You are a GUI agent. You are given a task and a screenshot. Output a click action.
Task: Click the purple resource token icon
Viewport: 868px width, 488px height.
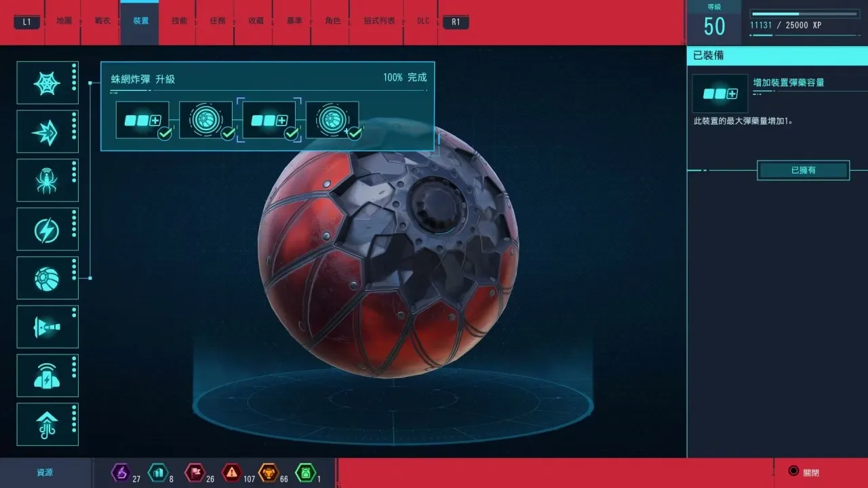120,472
